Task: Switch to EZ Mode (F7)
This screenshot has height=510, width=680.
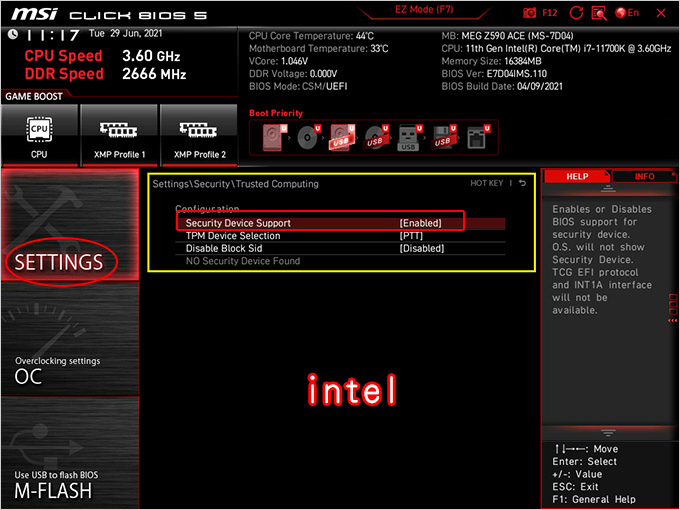Action: tap(424, 10)
